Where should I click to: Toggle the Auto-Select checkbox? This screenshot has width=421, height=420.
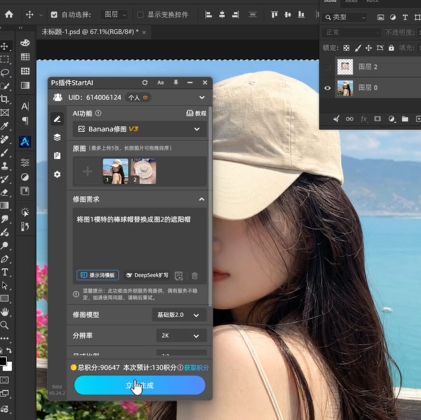pyautogui.click(x=54, y=15)
